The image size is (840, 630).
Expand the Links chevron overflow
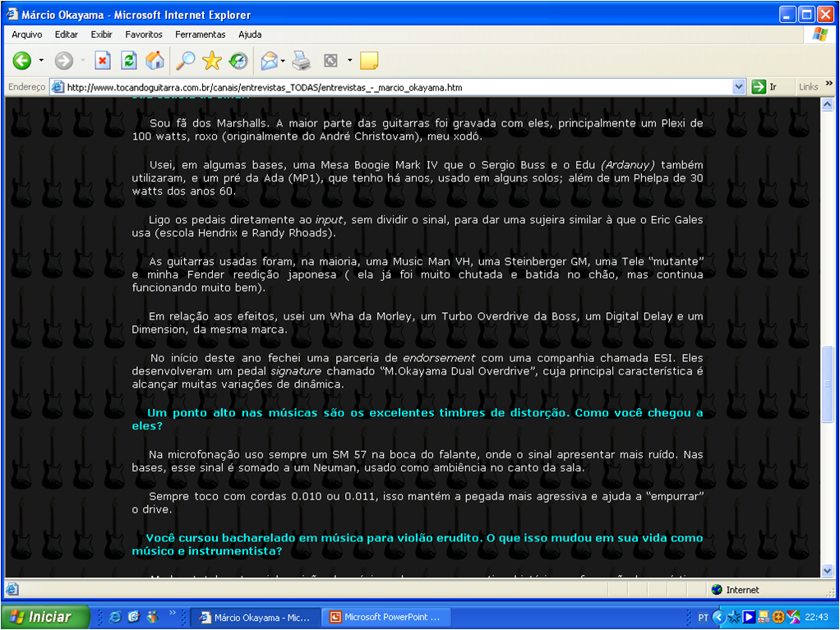pyautogui.click(x=828, y=84)
